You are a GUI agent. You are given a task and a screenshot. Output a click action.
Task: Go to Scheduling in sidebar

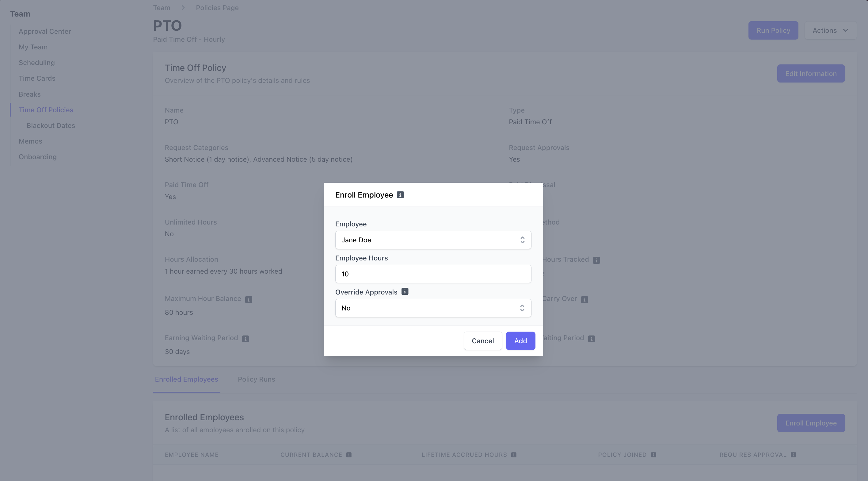37,63
